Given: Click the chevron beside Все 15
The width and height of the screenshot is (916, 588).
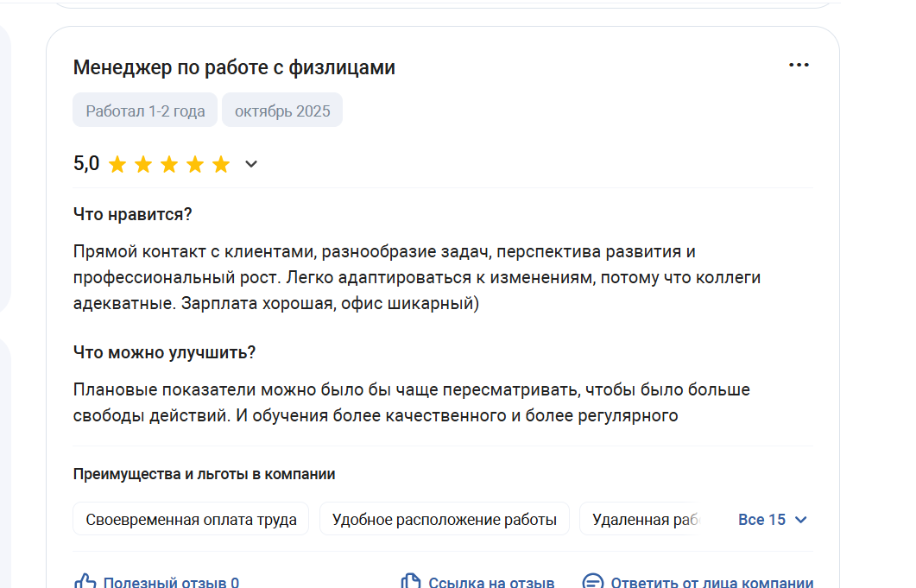Looking at the screenshot, I should (x=801, y=520).
